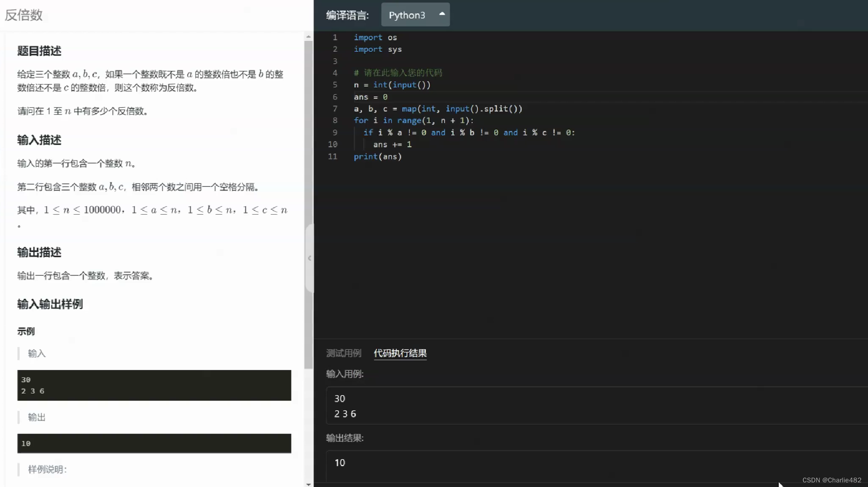The height and width of the screenshot is (487, 868).
Task: Click the description scrollbar's up arrow
Action: point(309,37)
